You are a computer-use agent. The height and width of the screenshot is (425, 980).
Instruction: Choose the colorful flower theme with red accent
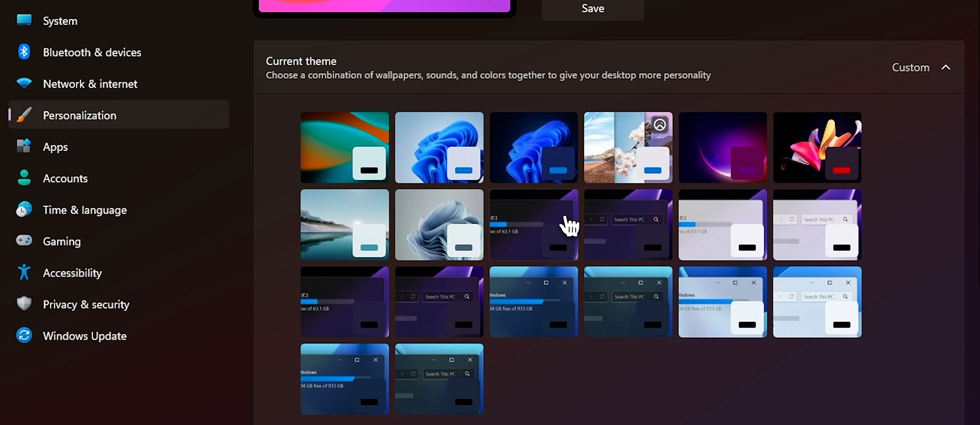coord(817,147)
